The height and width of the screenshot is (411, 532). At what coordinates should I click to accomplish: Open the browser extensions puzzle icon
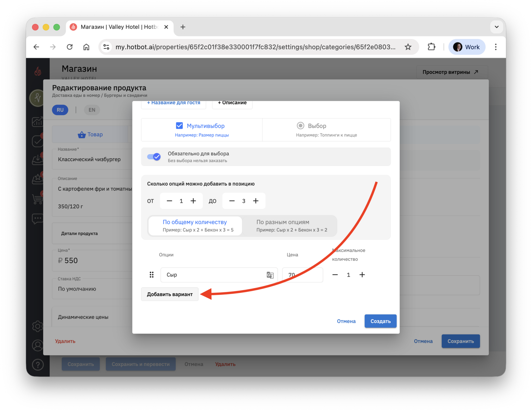(431, 47)
